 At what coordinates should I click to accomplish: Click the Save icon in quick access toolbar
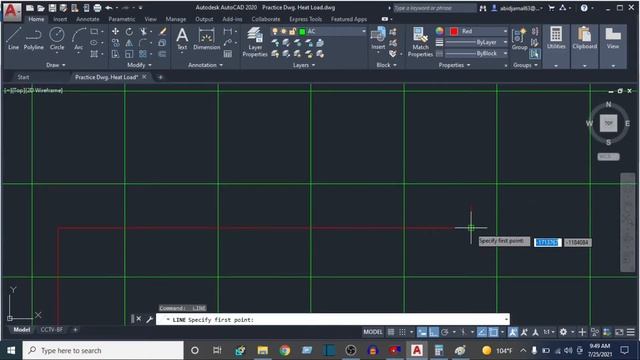coord(52,8)
